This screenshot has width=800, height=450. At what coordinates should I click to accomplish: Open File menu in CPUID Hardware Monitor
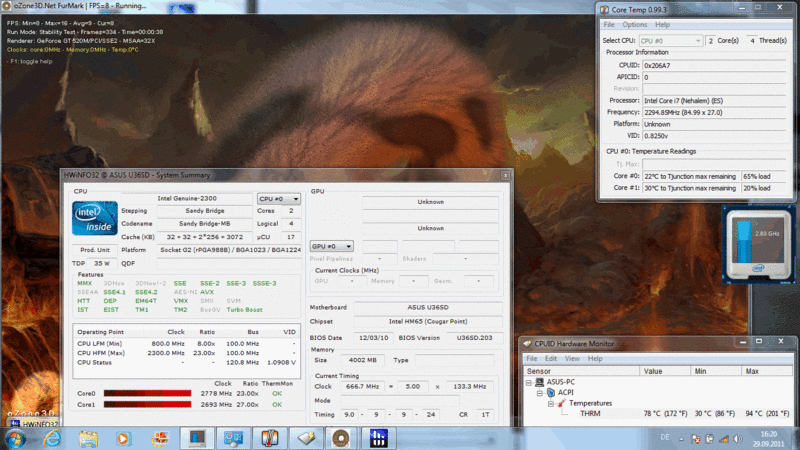point(531,359)
